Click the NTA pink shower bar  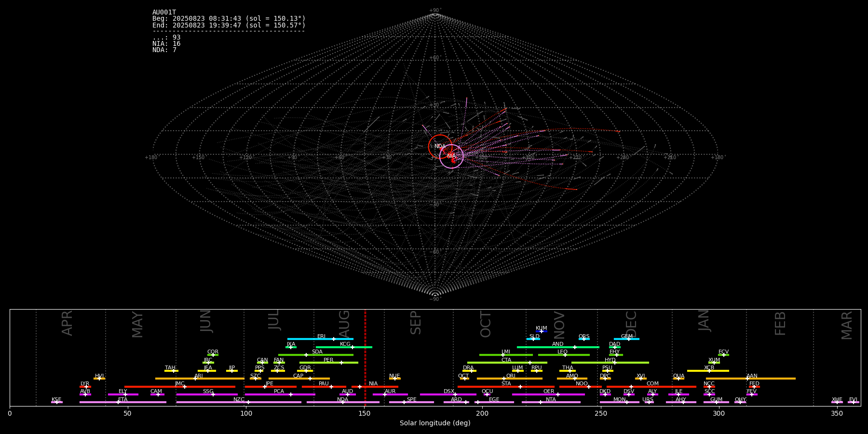point(551,402)
